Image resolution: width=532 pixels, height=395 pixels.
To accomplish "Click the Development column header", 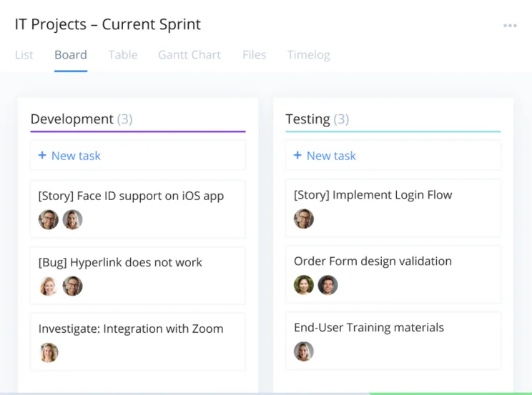I will point(72,119).
